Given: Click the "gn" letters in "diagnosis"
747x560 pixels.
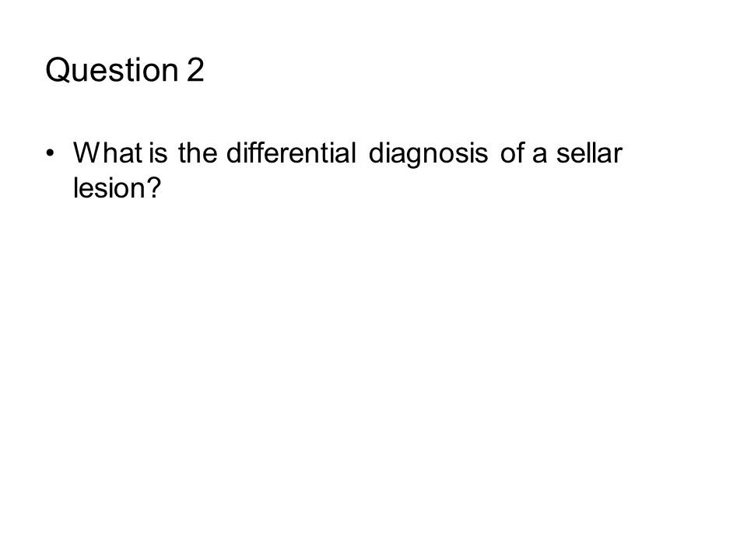Looking at the screenshot, I should [421, 156].
